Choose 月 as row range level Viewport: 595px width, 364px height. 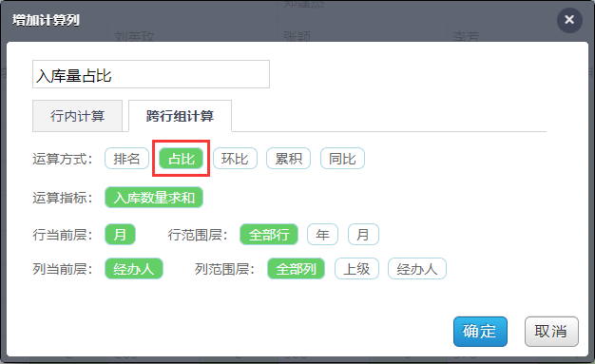tap(363, 234)
